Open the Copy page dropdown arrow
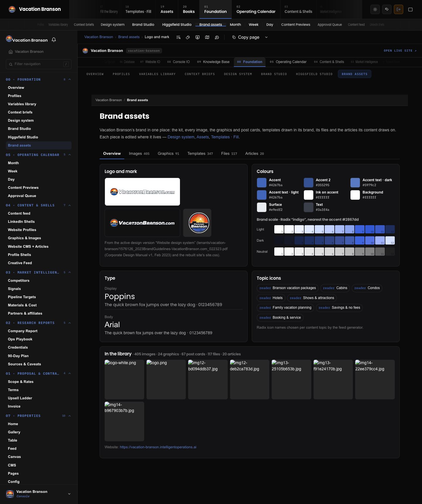This screenshot has width=422, height=504. tap(266, 37)
